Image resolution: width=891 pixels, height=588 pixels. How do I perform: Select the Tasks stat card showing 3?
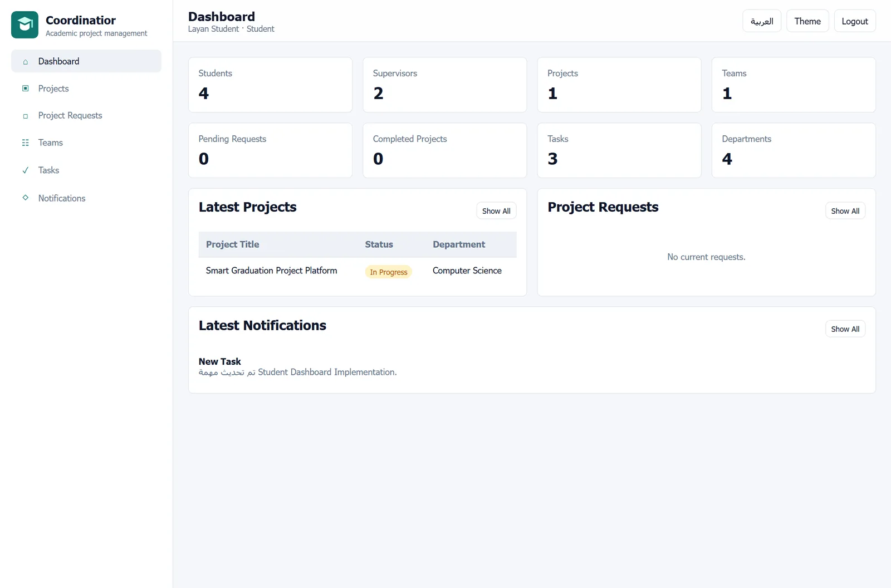pos(619,150)
